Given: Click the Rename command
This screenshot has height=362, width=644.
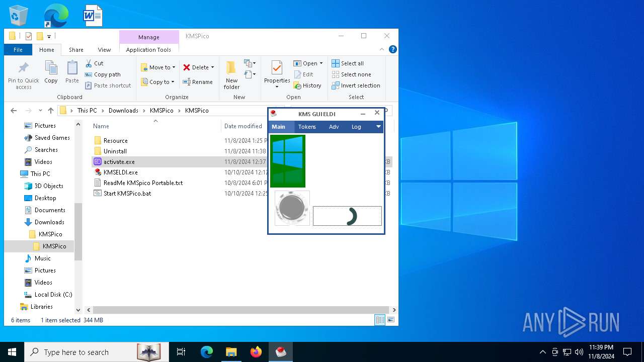Looking at the screenshot, I should coord(197,82).
